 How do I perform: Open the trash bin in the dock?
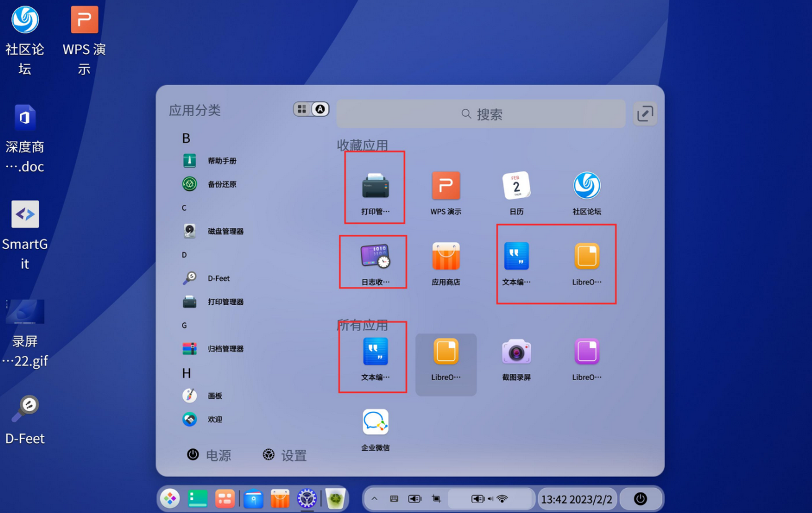336,498
